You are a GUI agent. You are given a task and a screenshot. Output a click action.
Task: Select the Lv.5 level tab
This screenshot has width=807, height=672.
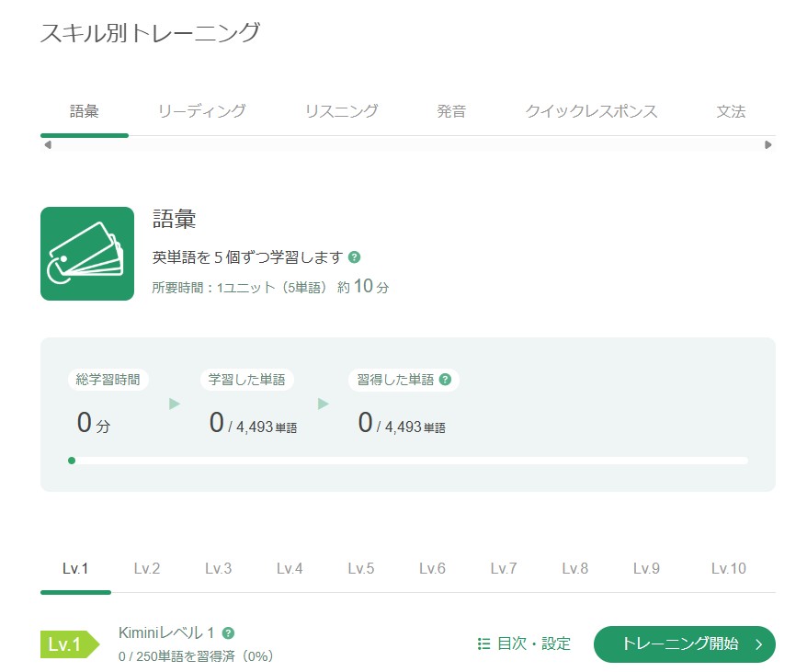(x=359, y=568)
